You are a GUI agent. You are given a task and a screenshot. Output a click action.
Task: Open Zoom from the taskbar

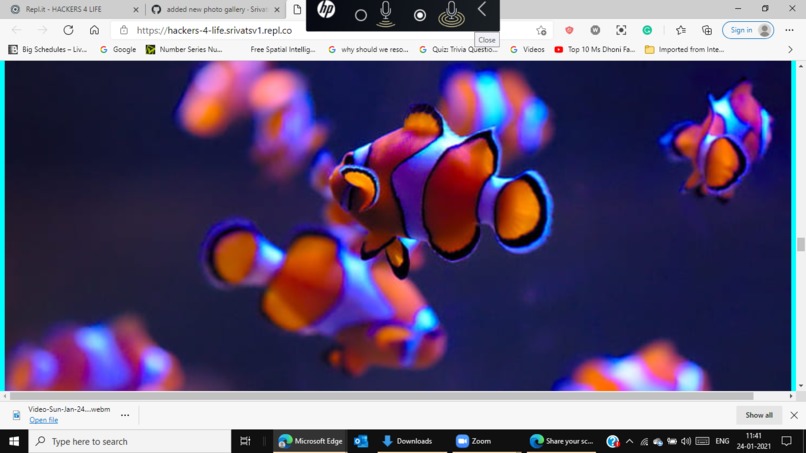point(473,441)
